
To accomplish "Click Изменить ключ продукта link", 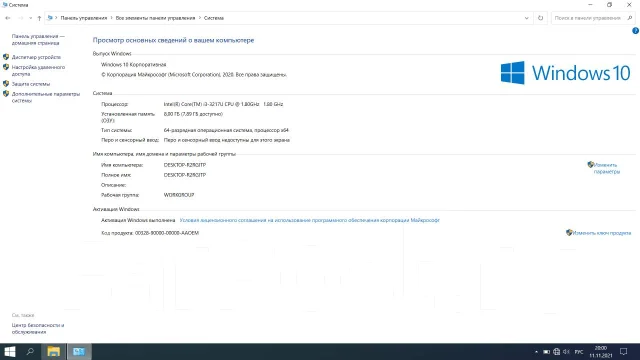I will tap(602, 233).
